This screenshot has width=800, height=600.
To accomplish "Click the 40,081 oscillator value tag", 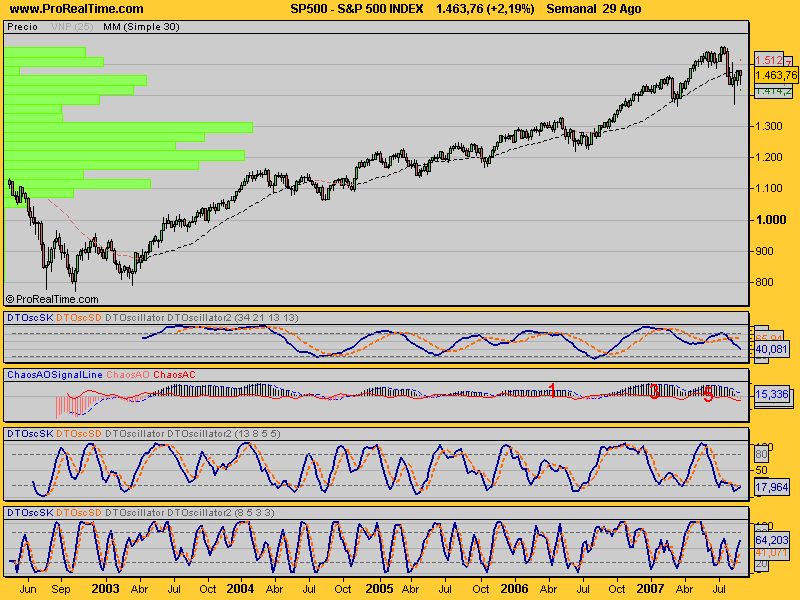I will (x=771, y=349).
